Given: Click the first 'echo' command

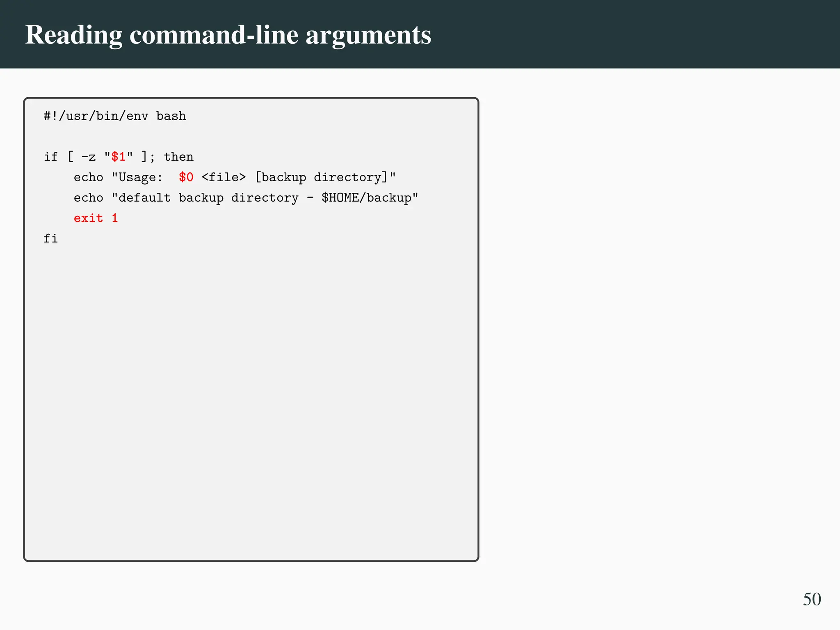Looking at the screenshot, I should click(x=88, y=177).
